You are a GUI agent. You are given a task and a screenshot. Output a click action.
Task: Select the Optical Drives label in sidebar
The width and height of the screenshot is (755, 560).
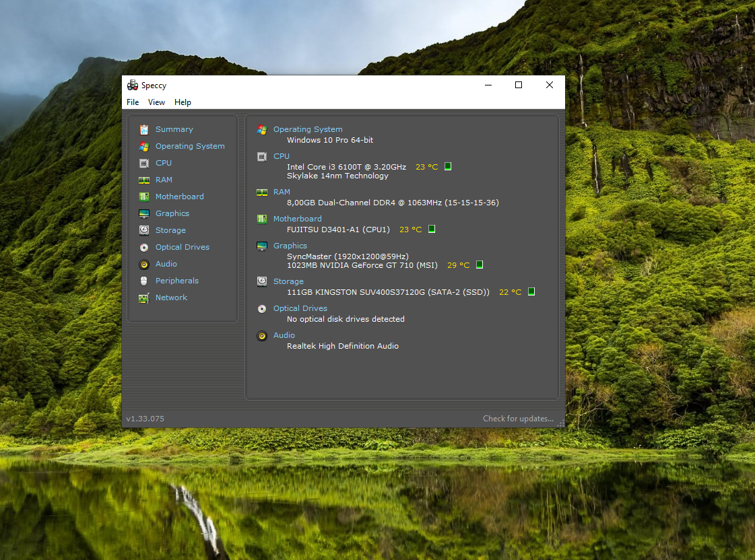tap(183, 247)
